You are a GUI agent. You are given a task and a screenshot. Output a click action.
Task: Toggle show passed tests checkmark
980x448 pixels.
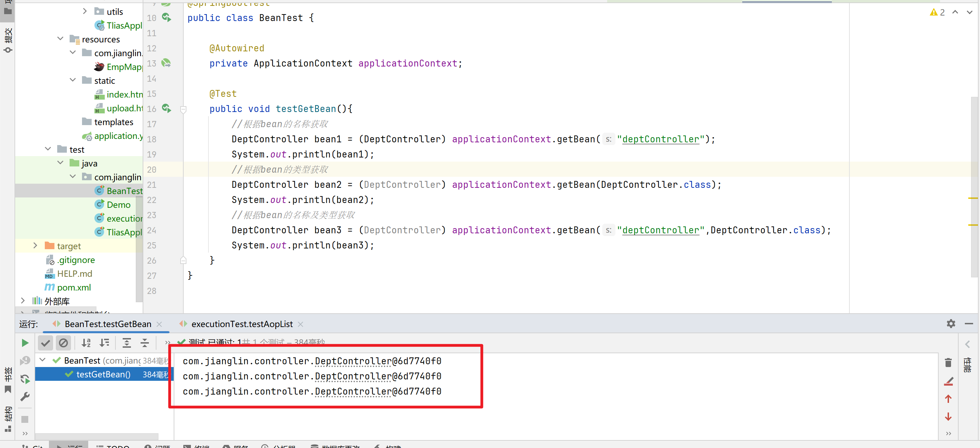pyautogui.click(x=45, y=343)
